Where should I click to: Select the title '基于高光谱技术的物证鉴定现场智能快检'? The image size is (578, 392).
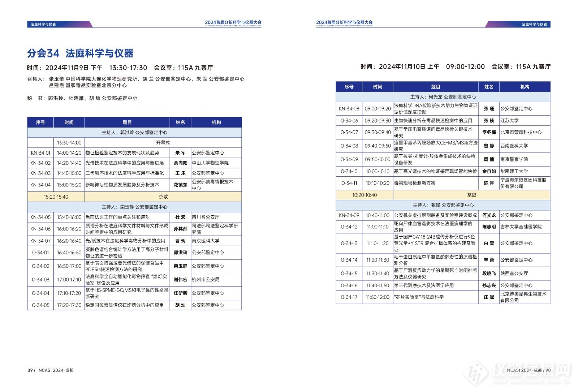click(435, 171)
